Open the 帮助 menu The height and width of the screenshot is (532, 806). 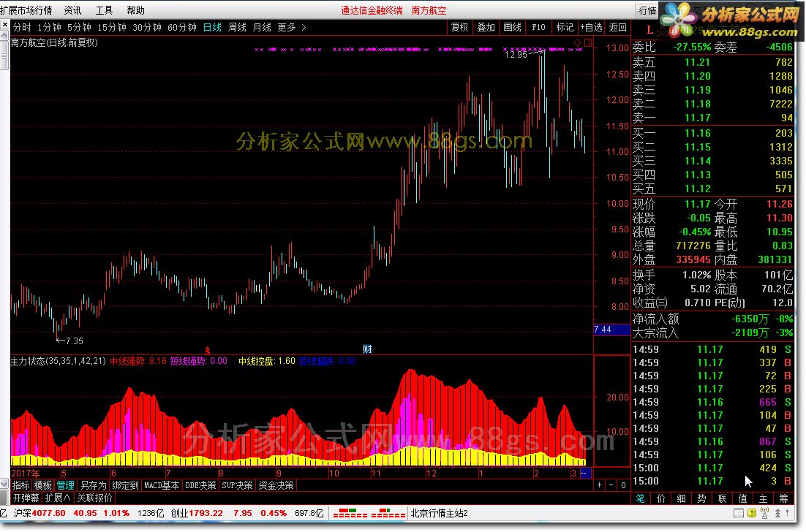[136, 10]
